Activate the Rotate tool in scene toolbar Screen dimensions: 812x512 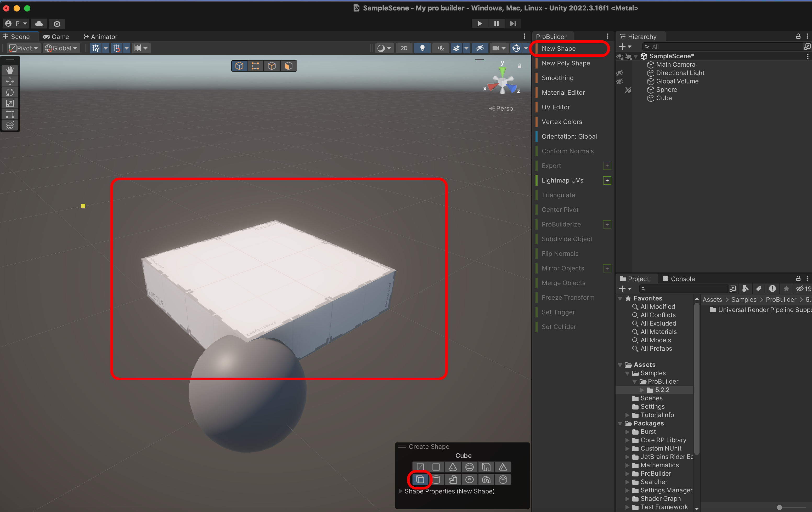[10, 92]
